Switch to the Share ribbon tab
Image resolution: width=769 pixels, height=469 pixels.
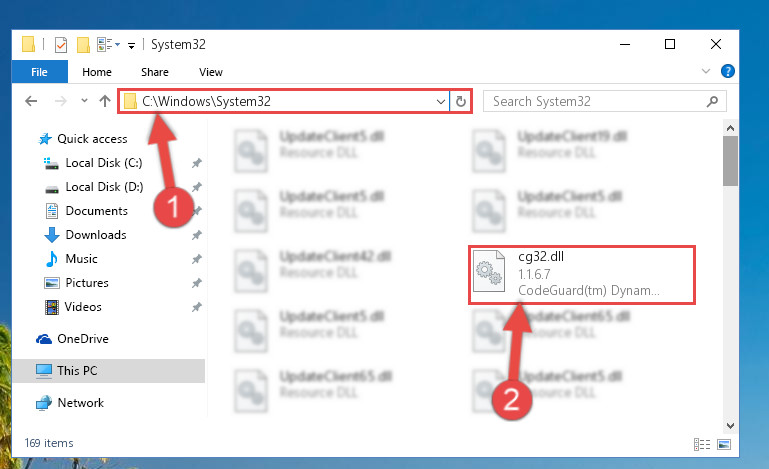(x=154, y=72)
